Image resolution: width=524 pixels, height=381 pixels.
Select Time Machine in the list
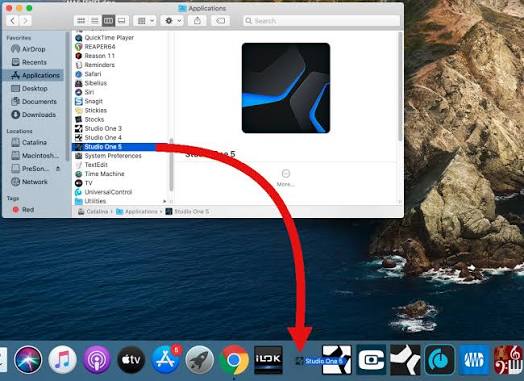tap(120, 174)
